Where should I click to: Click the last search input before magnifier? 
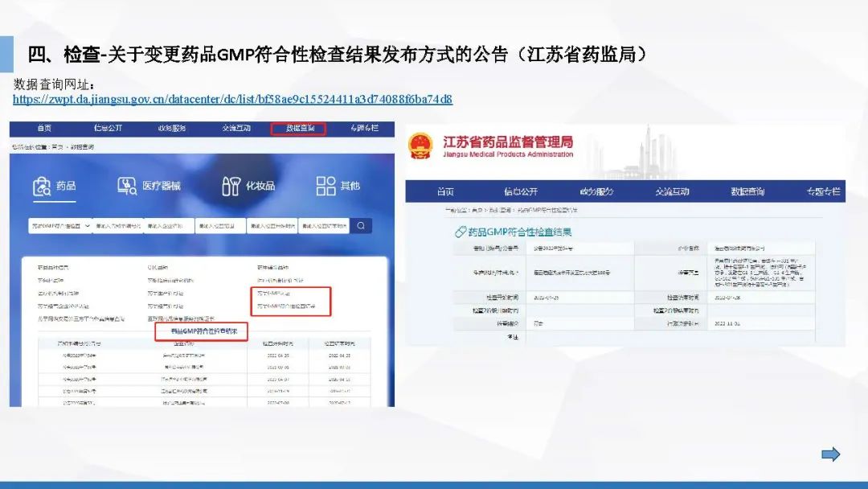point(324,226)
